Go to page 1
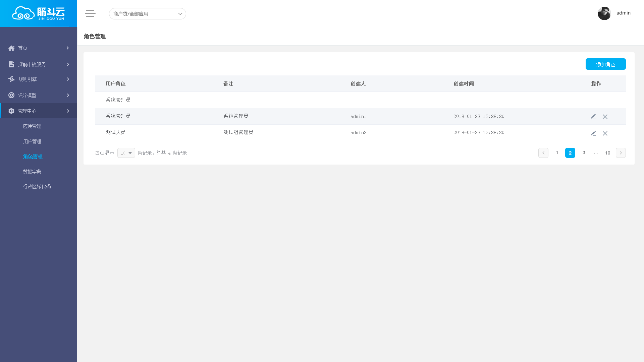The image size is (644, 362). coord(557,153)
